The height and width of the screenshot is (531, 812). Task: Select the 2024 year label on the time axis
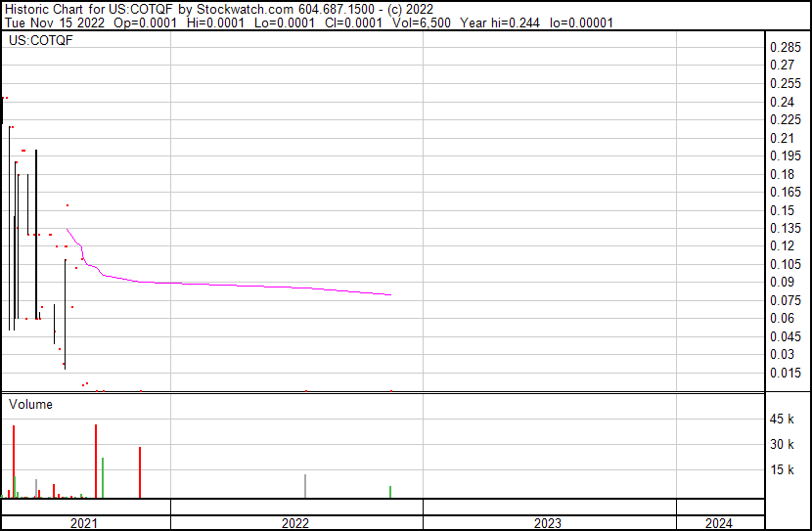coord(717,523)
